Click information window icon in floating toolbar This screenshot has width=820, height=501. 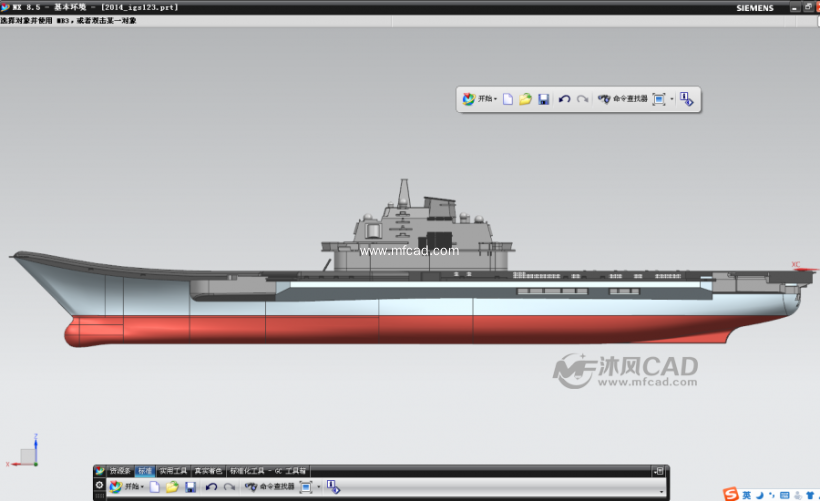(x=686, y=99)
